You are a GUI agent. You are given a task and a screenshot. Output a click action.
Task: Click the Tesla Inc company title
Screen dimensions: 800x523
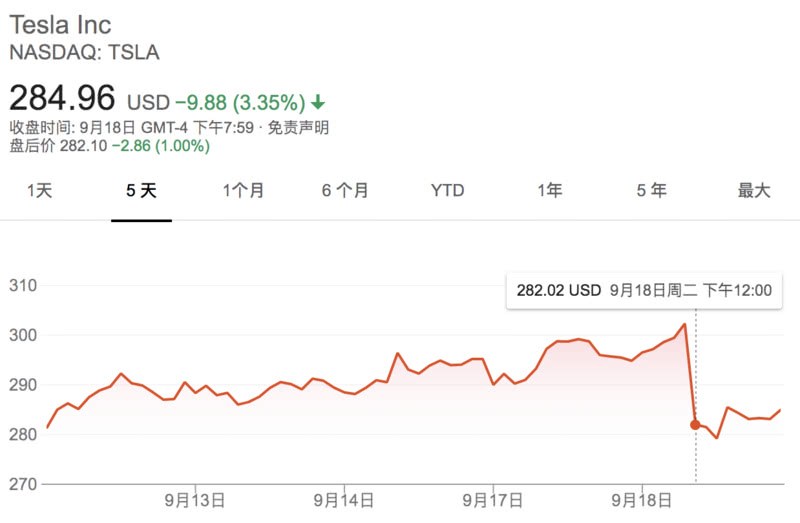61,24
